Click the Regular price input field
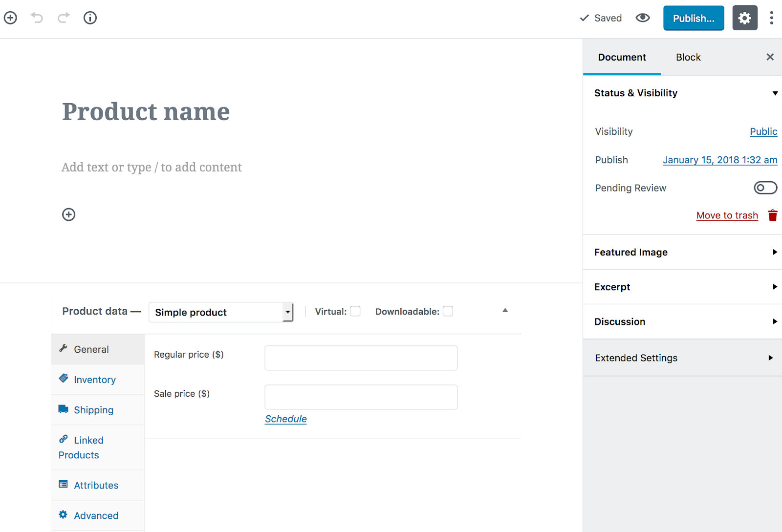This screenshot has width=782, height=532. pyautogui.click(x=361, y=358)
